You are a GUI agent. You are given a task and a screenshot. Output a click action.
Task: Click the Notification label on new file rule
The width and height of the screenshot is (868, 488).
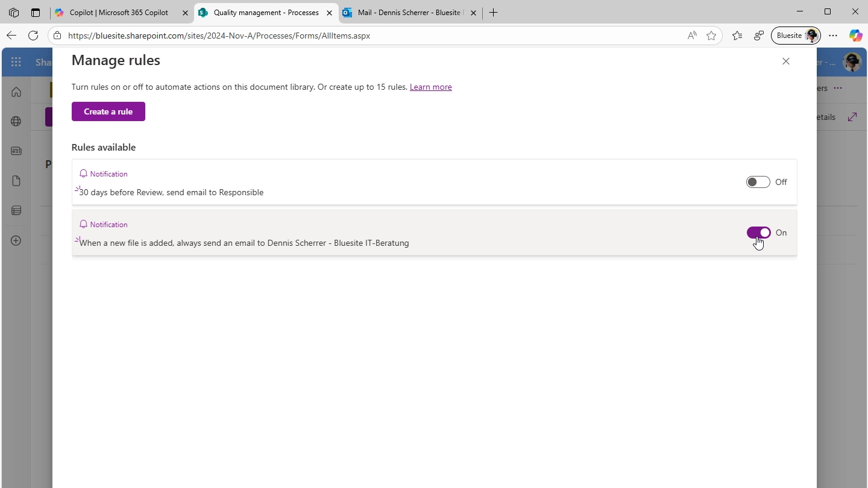tap(109, 224)
